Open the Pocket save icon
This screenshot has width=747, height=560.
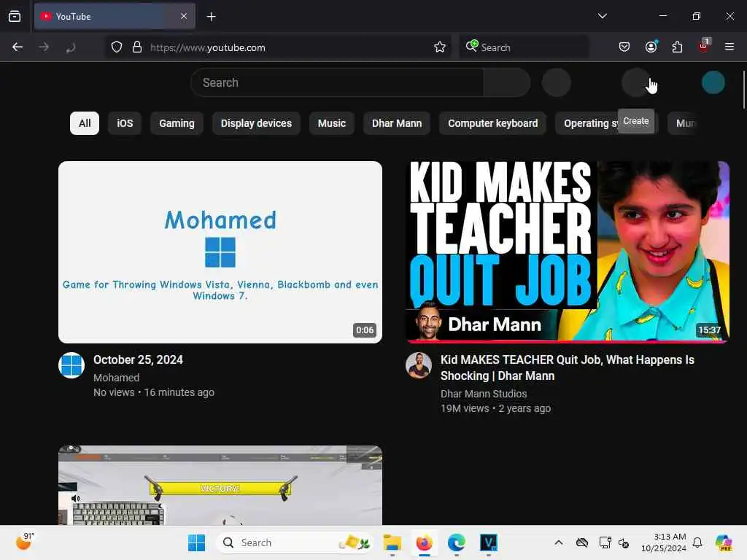pyautogui.click(x=624, y=47)
